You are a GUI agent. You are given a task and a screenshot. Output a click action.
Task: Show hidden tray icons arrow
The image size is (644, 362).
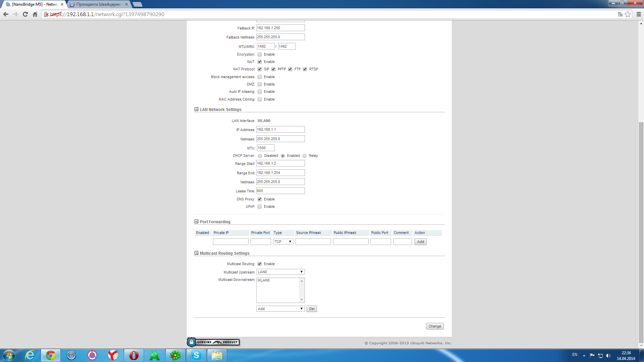(584, 356)
